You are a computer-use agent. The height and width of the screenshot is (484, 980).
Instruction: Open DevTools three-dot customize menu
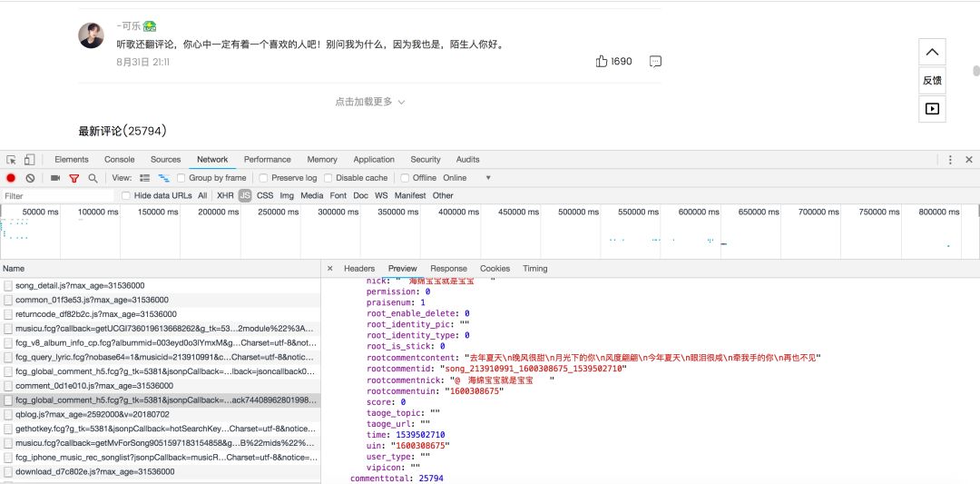950,160
